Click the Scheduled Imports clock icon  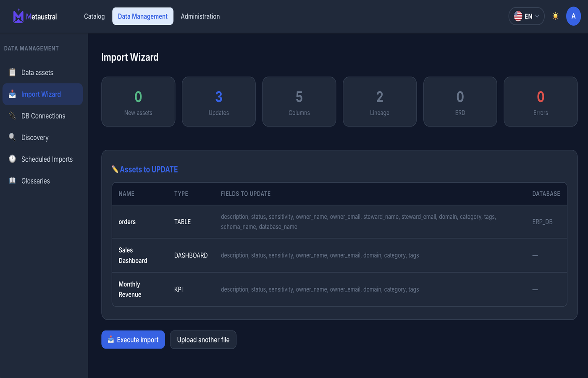(13, 159)
